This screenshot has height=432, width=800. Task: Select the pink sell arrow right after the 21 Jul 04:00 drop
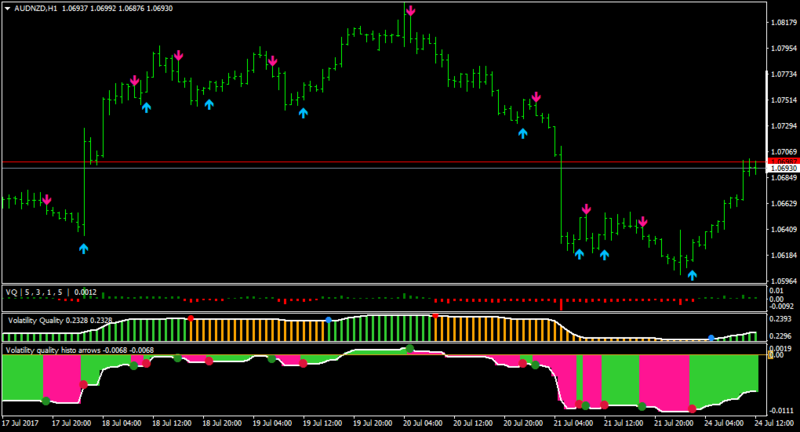pos(586,209)
